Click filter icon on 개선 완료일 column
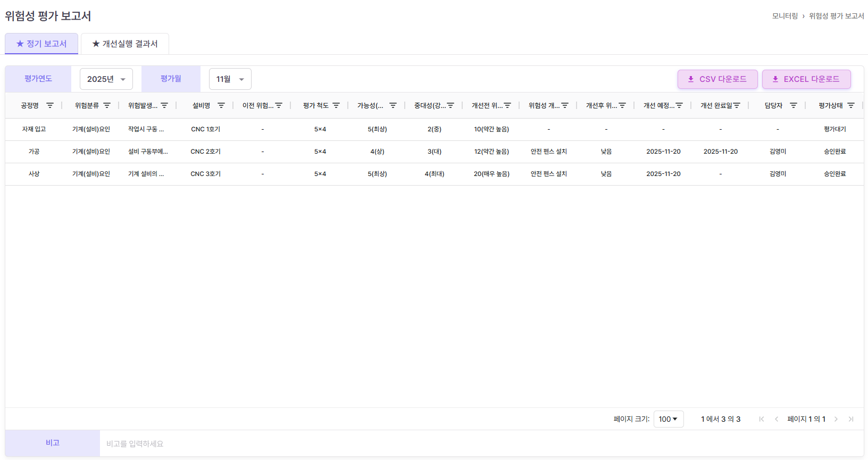The width and height of the screenshot is (868, 460). pyautogui.click(x=737, y=105)
